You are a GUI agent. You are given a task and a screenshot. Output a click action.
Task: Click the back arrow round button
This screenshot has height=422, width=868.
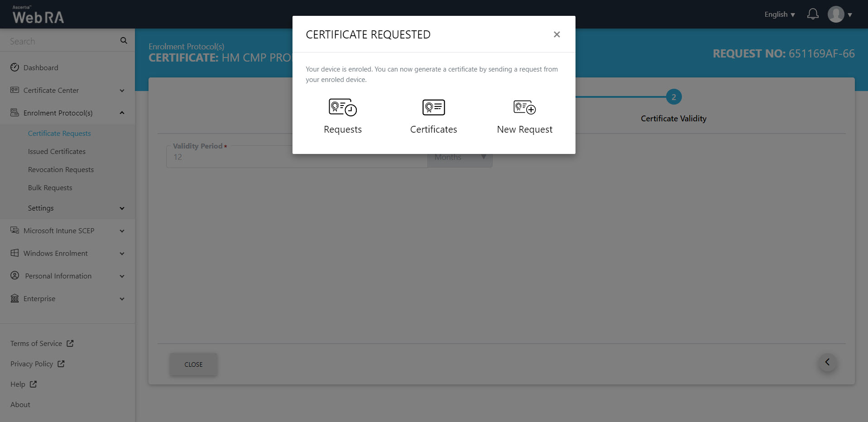[827, 362]
